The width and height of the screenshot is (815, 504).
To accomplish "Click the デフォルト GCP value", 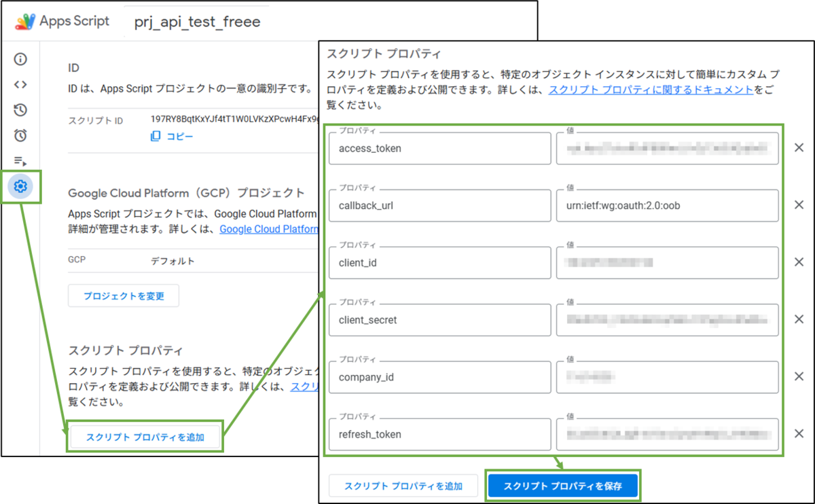I will click(x=173, y=261).
